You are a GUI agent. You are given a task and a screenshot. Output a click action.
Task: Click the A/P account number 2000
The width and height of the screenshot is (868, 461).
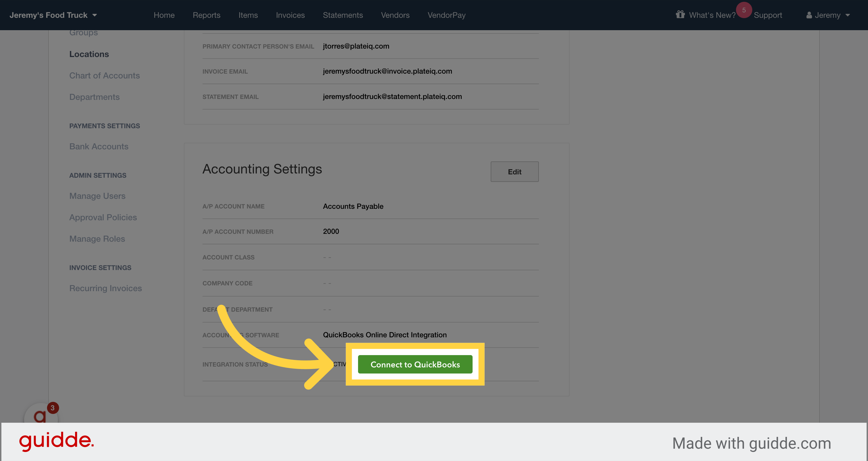pos(331,231)
